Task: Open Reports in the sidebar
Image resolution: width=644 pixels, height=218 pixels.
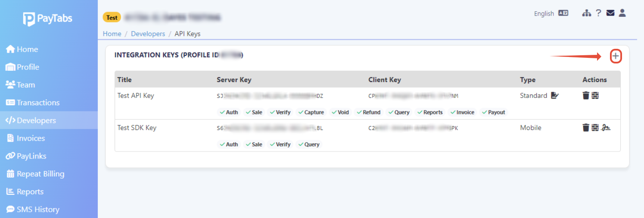Action: pyautogui.click(x=49, y=192)
